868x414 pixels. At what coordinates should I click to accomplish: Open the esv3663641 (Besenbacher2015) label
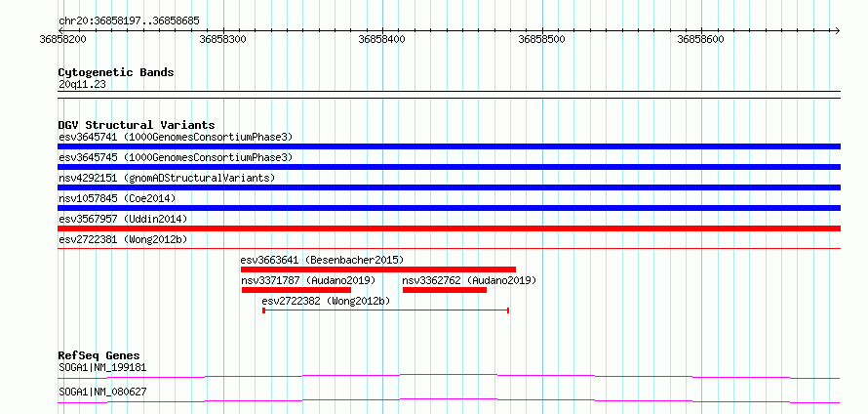pos(322,260)
